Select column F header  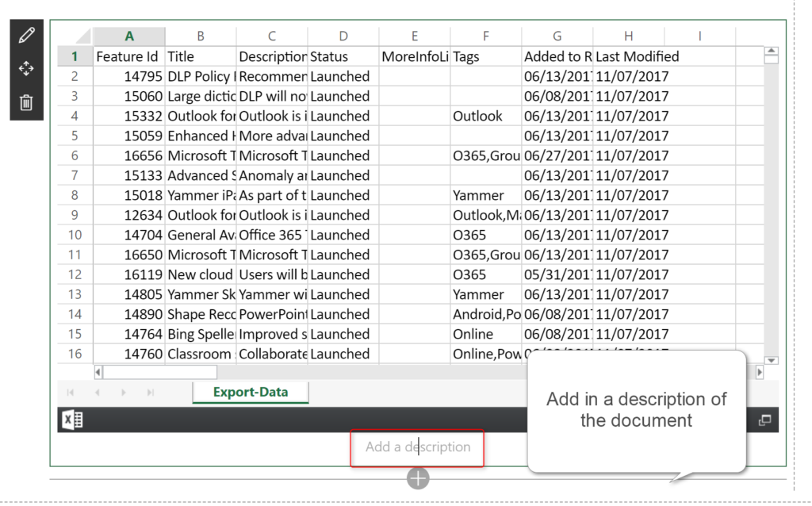[x=486, y=36]
